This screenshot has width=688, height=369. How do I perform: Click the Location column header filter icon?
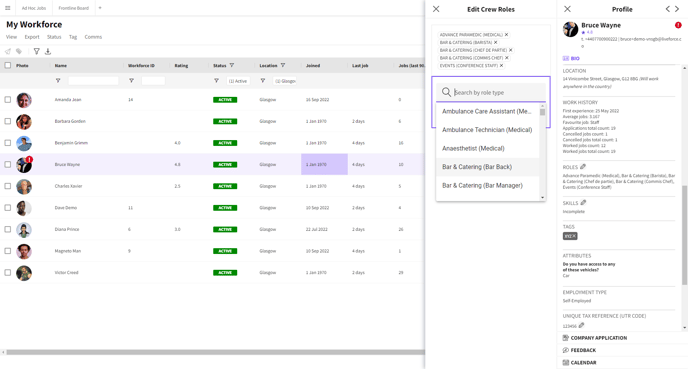pos(283,65)
